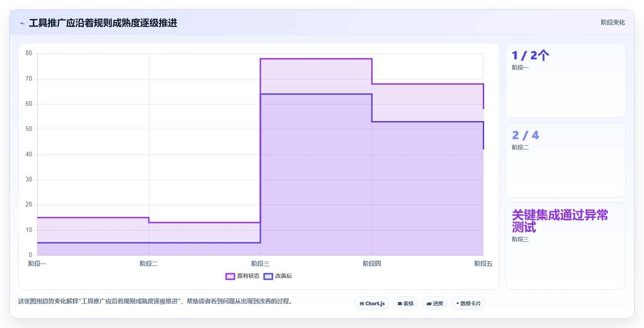The height and width of the screenshot is (328, 644).
Task: Select the 表格 tag pill
Action: [405, 303]
